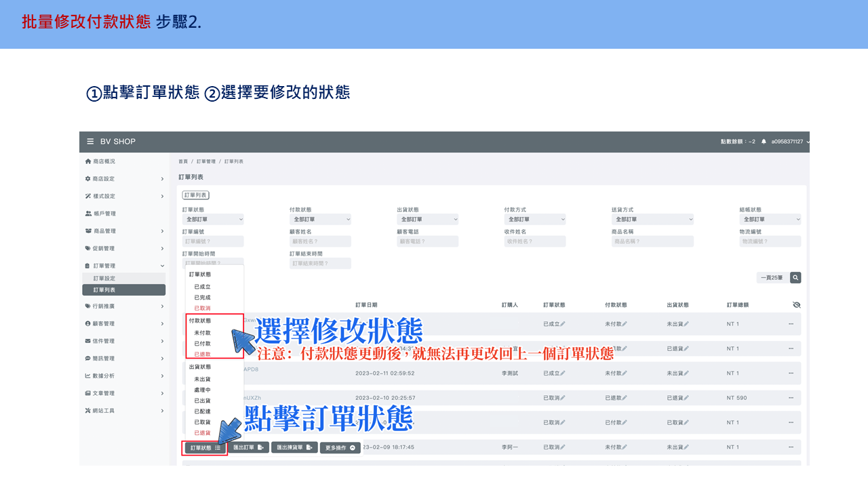Click the 一頁25筆 page size selector

click(772, 277)
